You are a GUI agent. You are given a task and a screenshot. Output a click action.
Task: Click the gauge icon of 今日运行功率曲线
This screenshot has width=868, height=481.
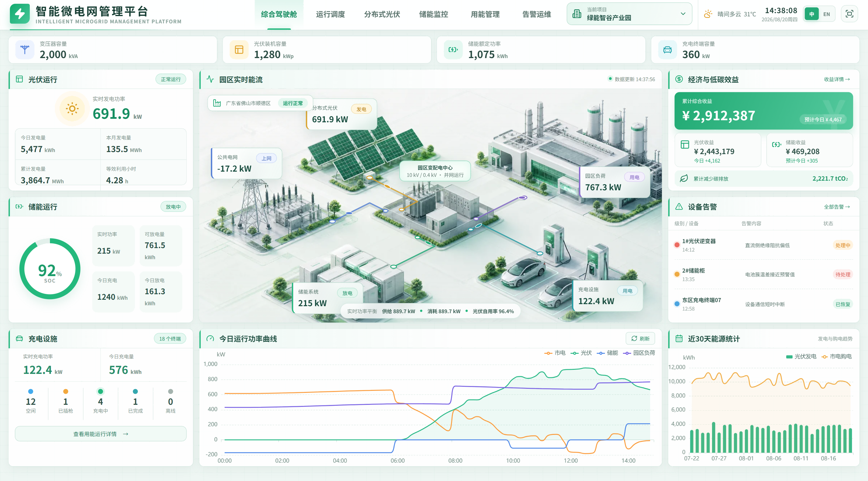click(210, 339)
